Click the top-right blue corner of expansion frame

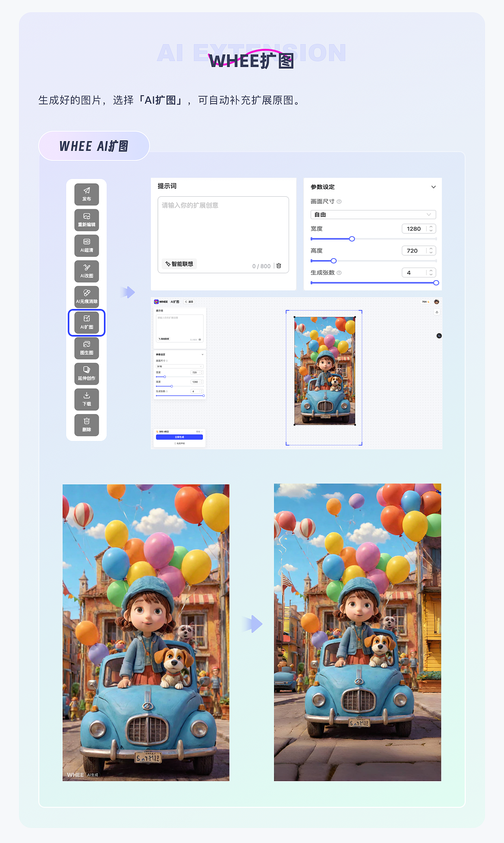tap(361, 311)
